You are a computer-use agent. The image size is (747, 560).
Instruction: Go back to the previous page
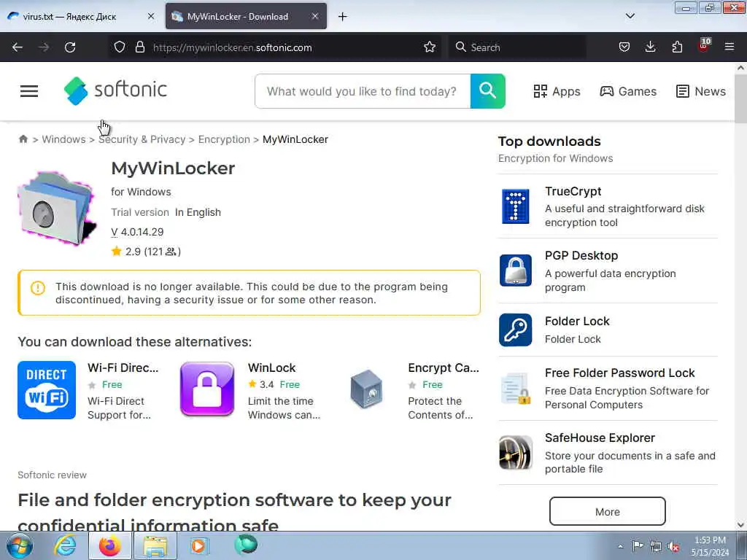click(18, 47)
